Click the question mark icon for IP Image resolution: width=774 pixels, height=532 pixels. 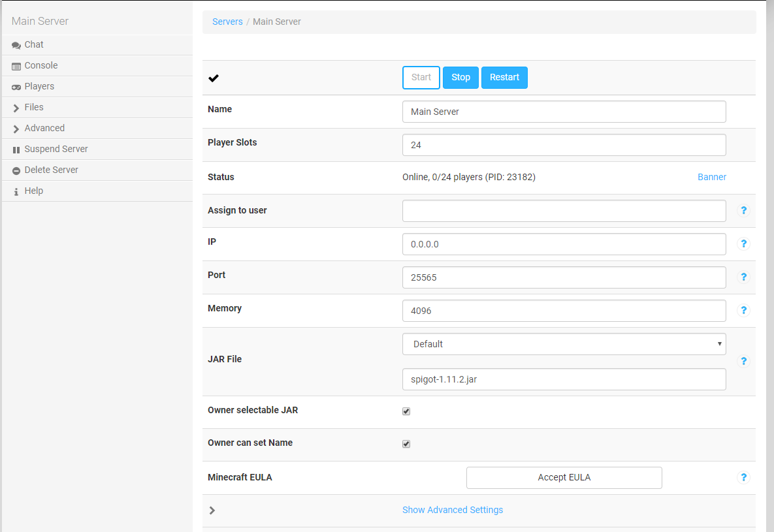click(743, 243)
